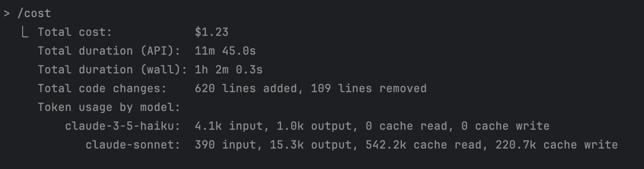Select the Total cost label
The height and width of the screenshot is (169, 644).
point(75,32)
